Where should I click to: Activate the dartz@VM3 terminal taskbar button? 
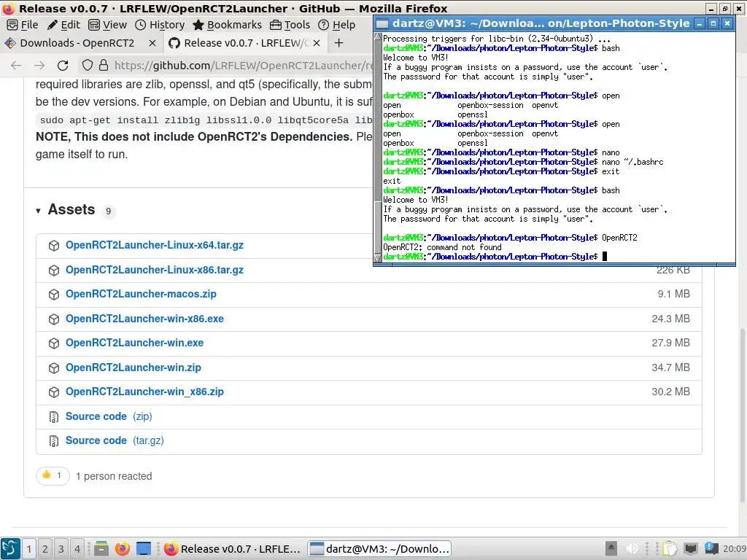coord(379,549)
